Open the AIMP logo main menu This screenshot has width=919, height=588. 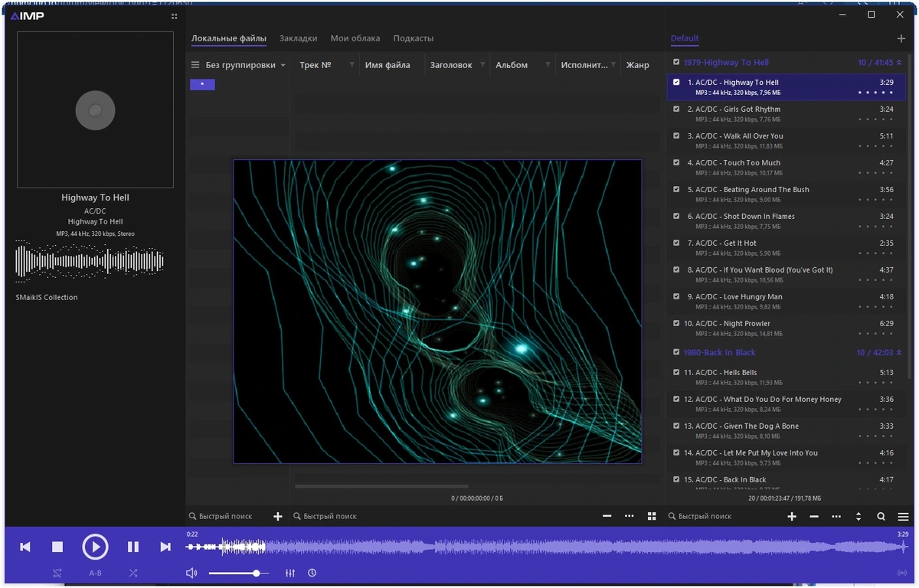(28, 16)
